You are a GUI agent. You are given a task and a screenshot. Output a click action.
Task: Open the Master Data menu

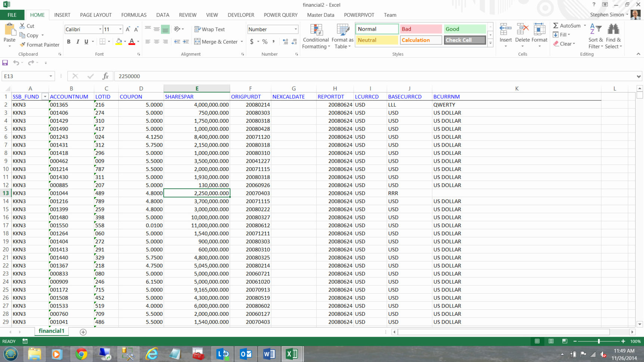320,15
